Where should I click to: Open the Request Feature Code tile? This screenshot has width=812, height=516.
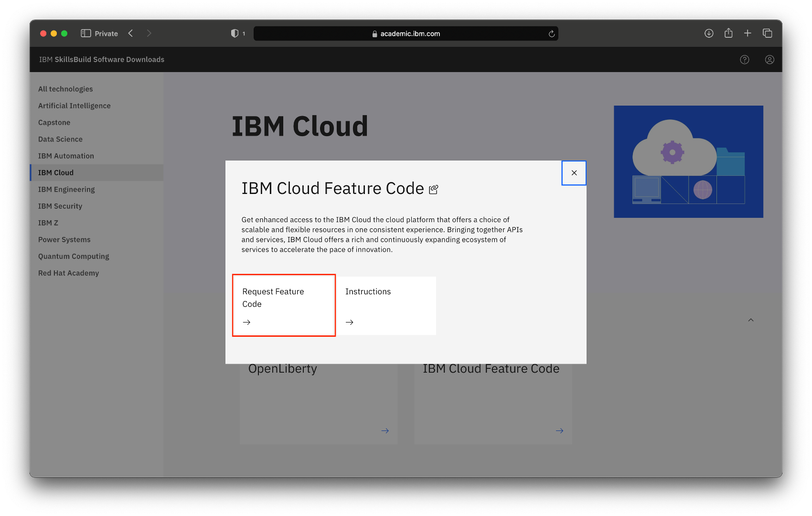[284, 305]
